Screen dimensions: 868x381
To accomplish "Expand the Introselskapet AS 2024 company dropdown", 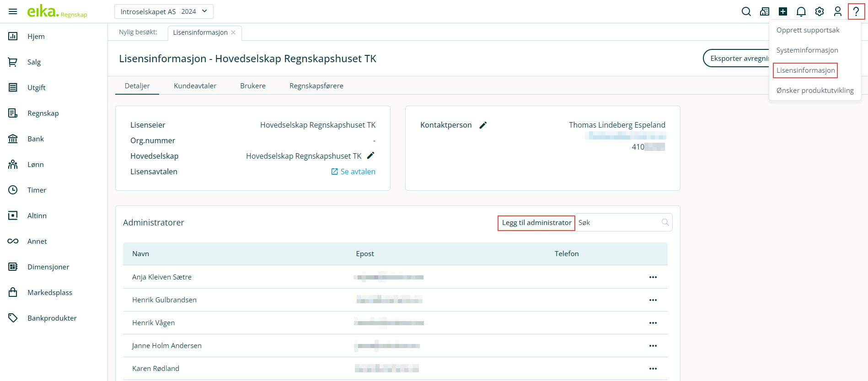I will (164, 11).
